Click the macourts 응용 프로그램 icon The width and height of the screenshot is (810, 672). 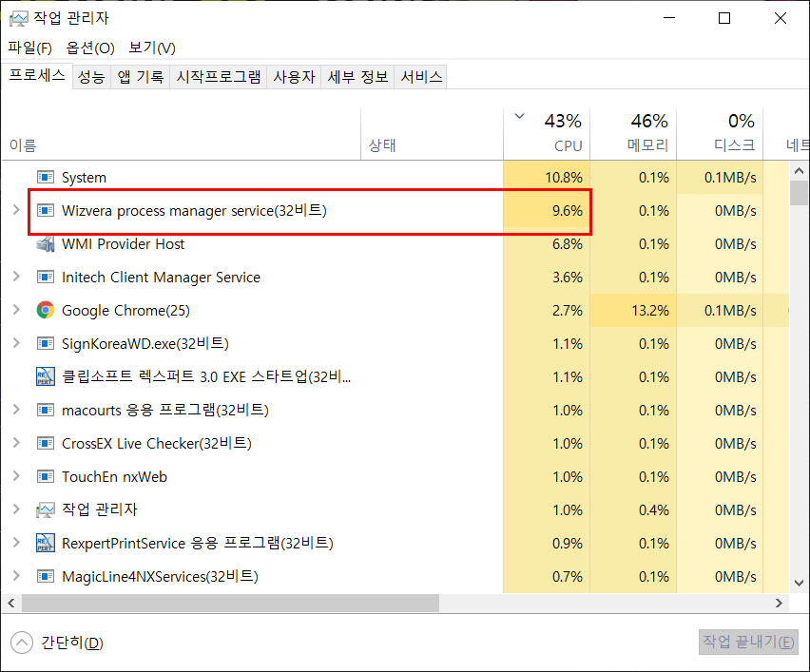[x=46, y=410]
